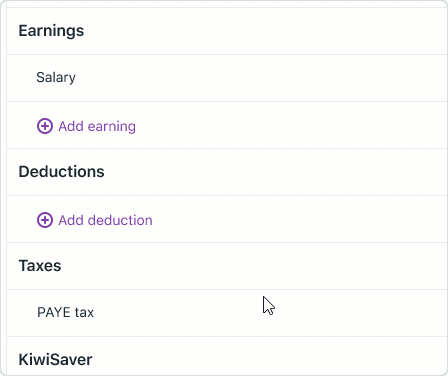
Task: Click the Taxes section heading
Action: tap(40, 266)
